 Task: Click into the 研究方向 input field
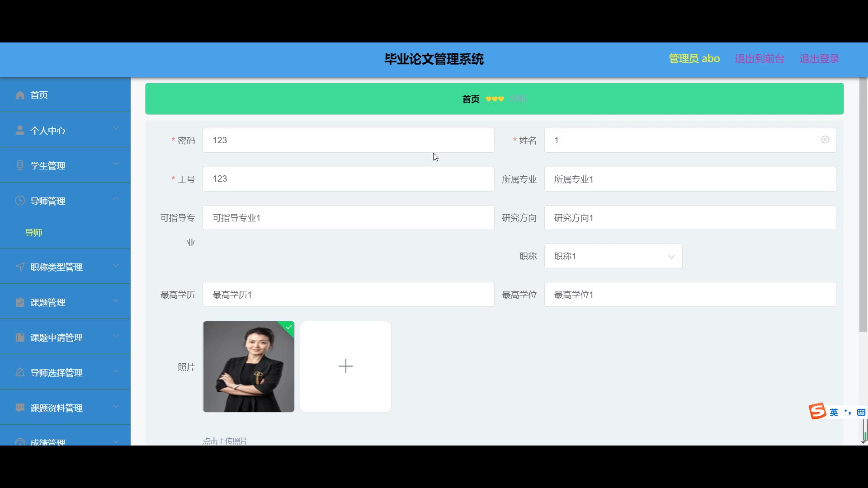(689, 218)
